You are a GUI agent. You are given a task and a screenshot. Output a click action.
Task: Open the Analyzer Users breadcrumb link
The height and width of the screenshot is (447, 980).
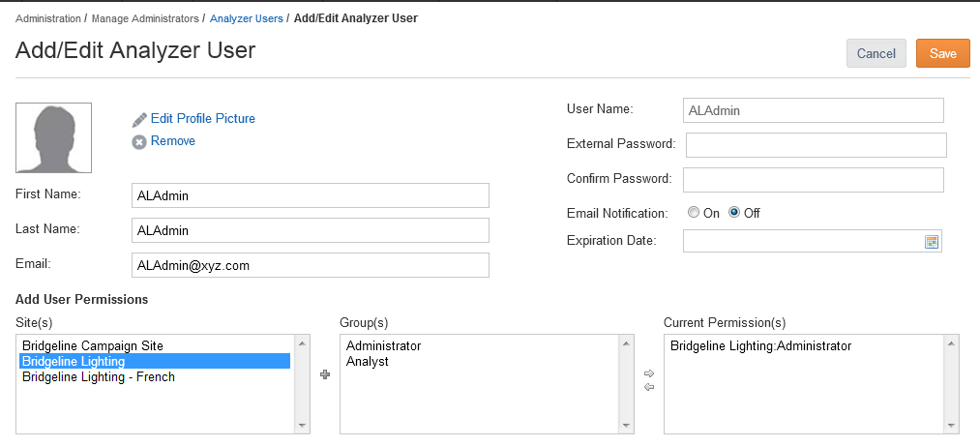click(x=247, y=18)
